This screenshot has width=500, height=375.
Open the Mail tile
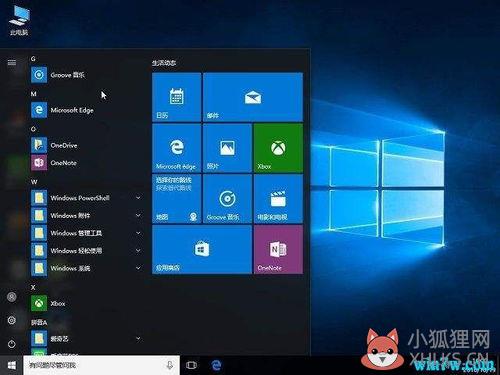click(x=253, y=97)
